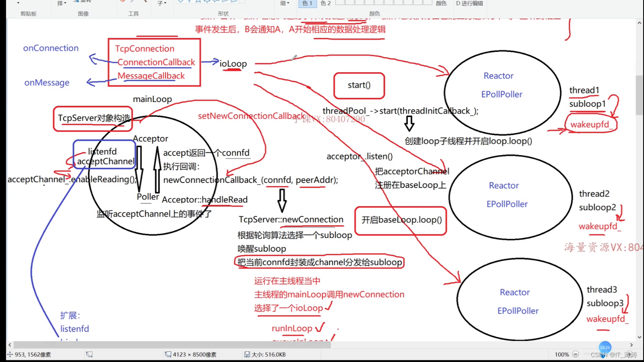Click the selection size icon in status bar
Image resolution: width=644 pixels, height=362 pixels.
pos(89,354)
